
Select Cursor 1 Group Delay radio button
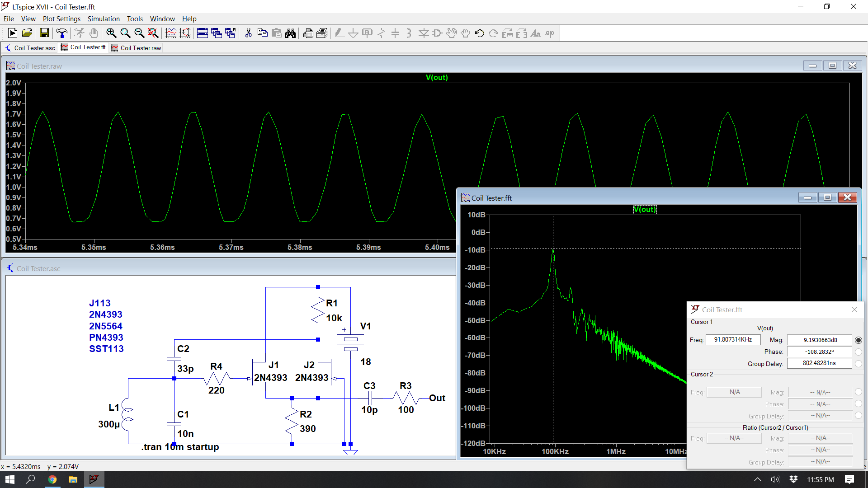[x=858, y=363]
